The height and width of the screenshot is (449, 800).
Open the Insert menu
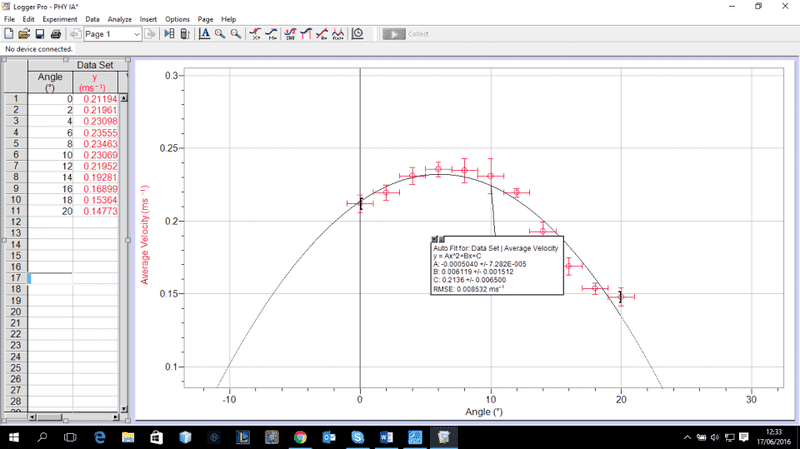148,19
